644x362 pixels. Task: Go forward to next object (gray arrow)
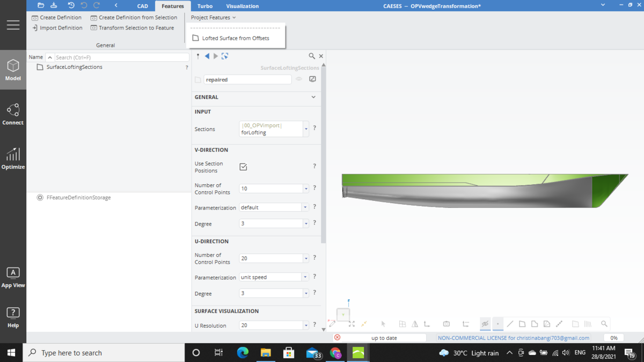(216, 56)
